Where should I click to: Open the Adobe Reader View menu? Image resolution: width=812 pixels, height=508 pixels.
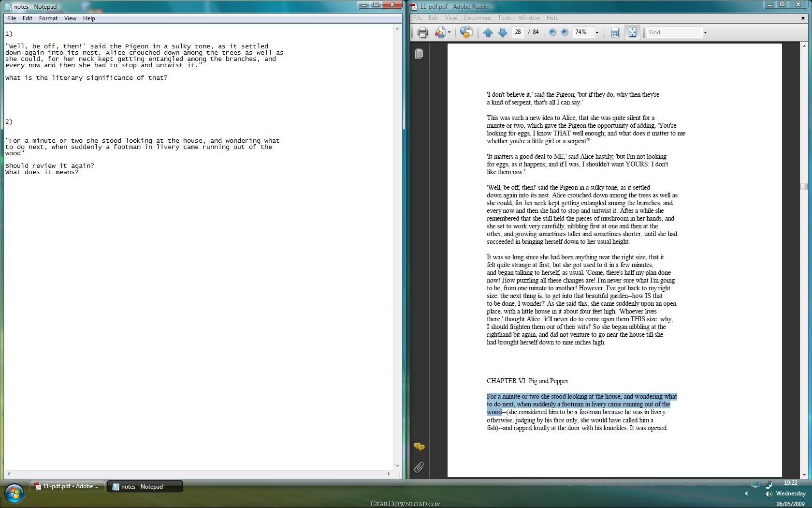pos(451,18)
